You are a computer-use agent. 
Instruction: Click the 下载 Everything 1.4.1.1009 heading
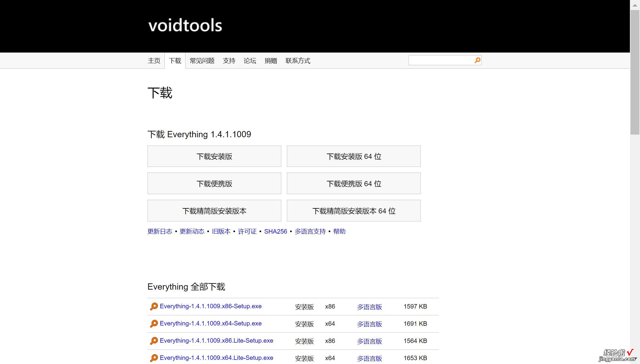tap(199, 134)
